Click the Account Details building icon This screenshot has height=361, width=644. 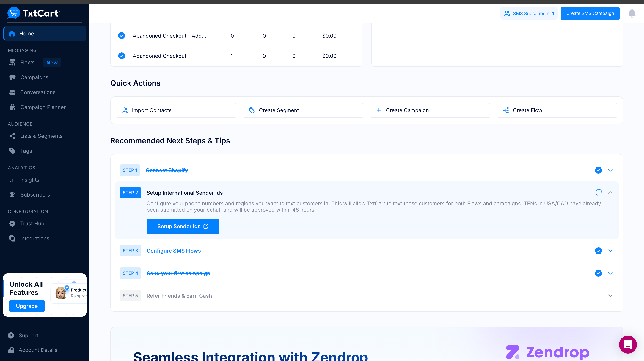tap(11, 350)
